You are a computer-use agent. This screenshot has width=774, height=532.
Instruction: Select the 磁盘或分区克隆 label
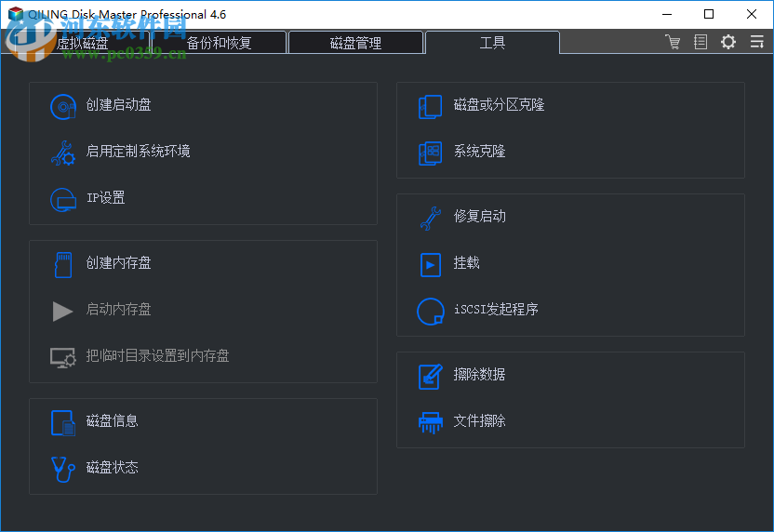(x=499, y=104)
